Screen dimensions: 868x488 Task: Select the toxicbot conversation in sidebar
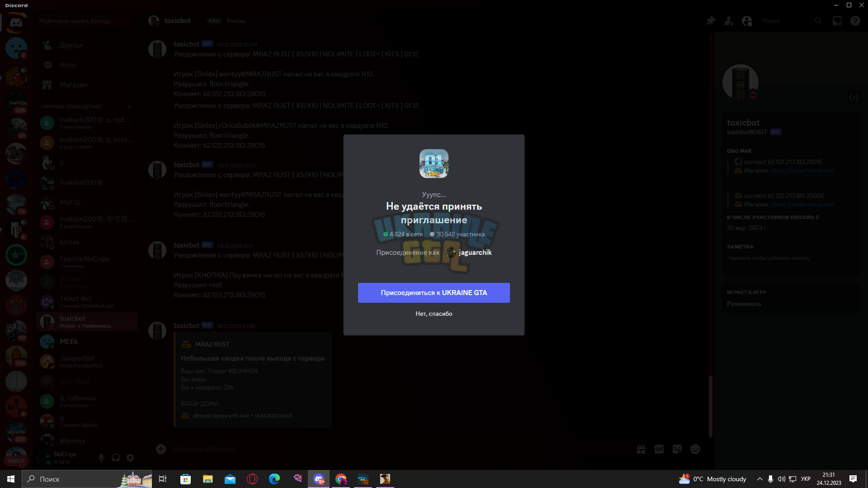[87, 322]
